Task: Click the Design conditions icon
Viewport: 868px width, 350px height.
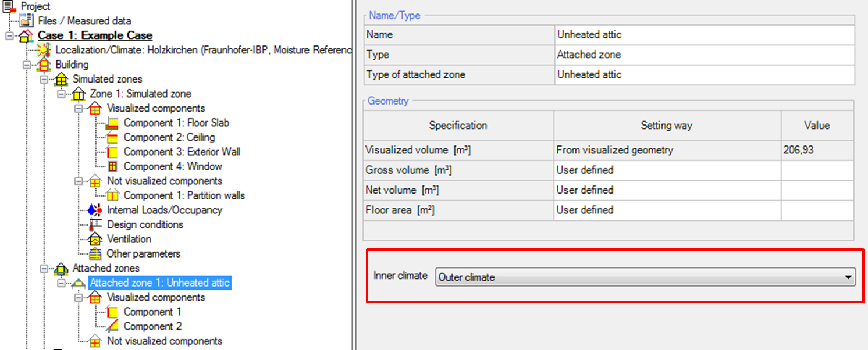Action: [95, 224]
